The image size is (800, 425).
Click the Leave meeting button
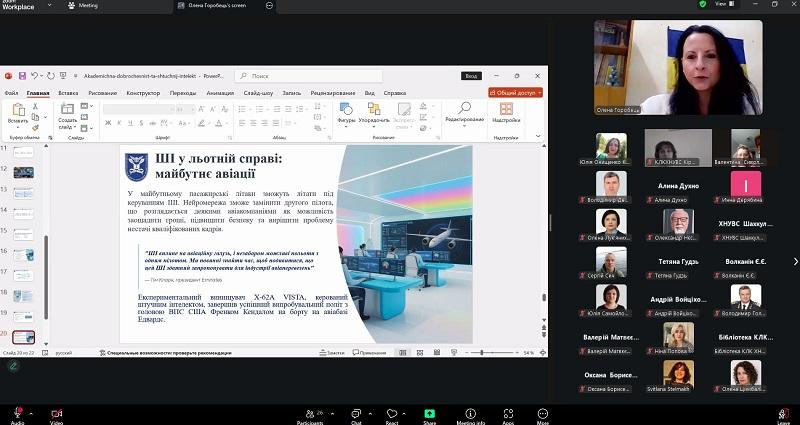783,411
